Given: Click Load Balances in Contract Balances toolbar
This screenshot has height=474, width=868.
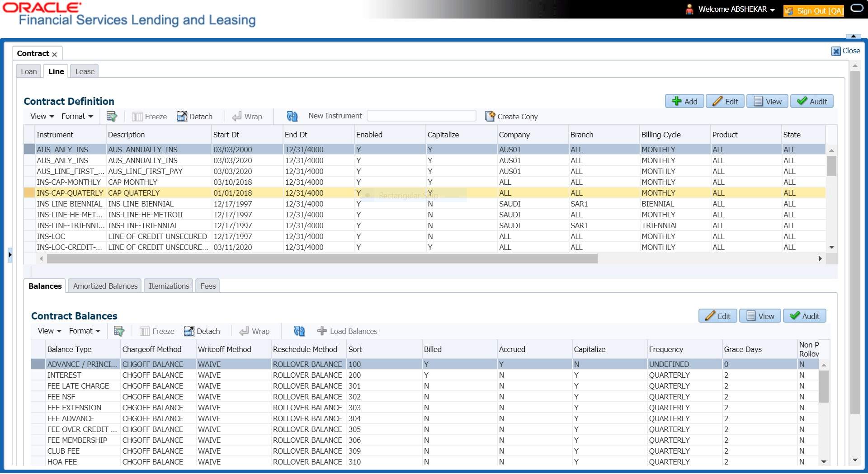Looking at the screenshot, I should [x=347, y=331].
